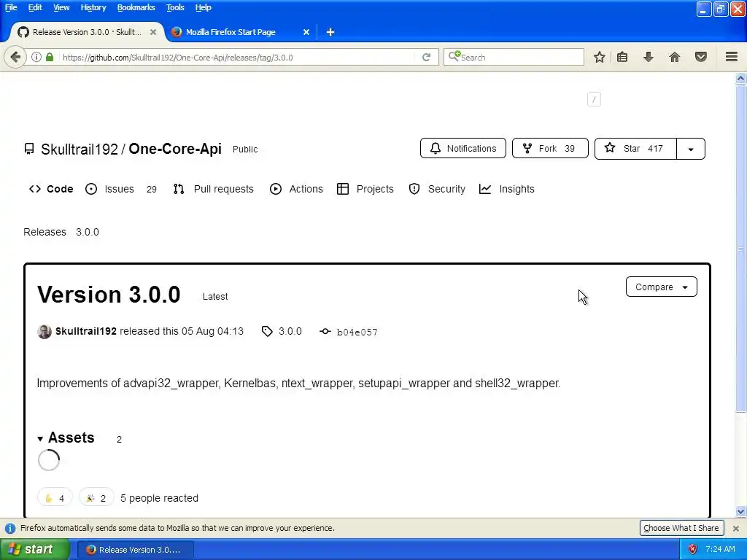747x560 pixels.
Task: Click the thumbs up reaction with 4
Action: [54, 498]
